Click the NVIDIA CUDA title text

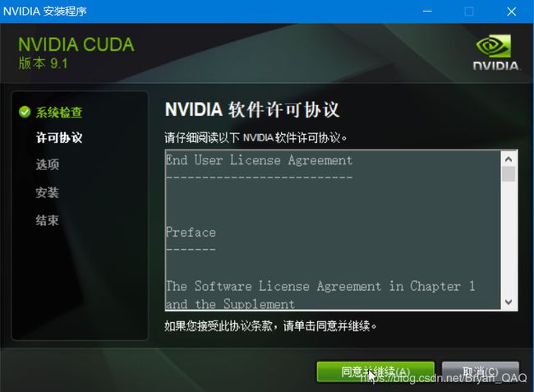coord(76,44)
